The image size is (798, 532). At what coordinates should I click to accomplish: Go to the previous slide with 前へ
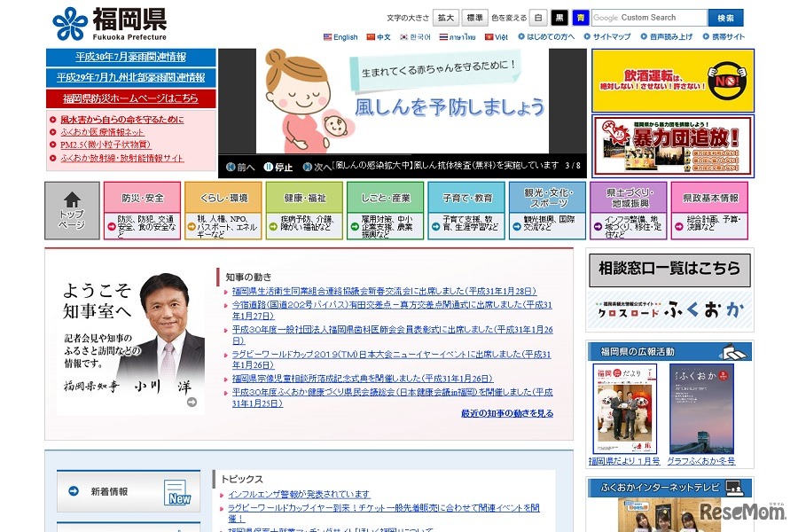[x=238, y=166]
